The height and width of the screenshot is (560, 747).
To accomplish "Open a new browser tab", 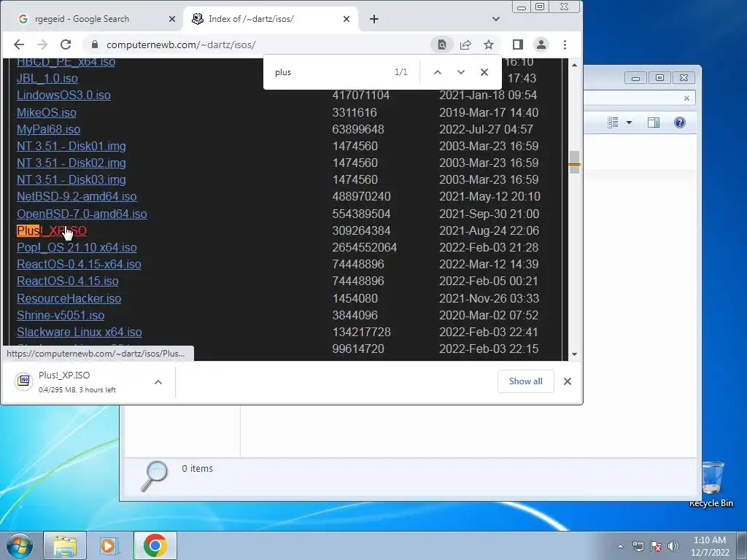I will pos(374,19).
